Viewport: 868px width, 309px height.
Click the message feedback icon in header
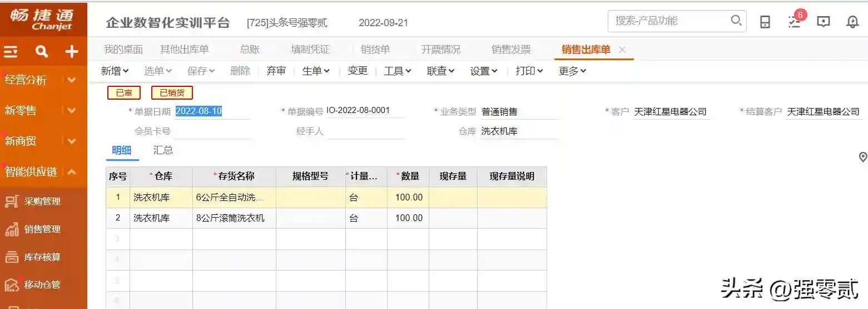823,22
